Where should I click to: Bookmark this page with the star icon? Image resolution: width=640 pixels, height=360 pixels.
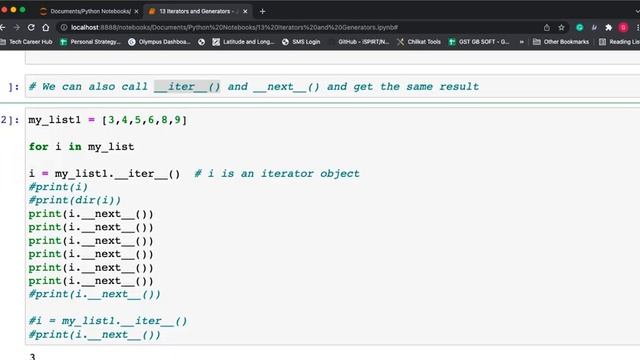tap(561, 27)
